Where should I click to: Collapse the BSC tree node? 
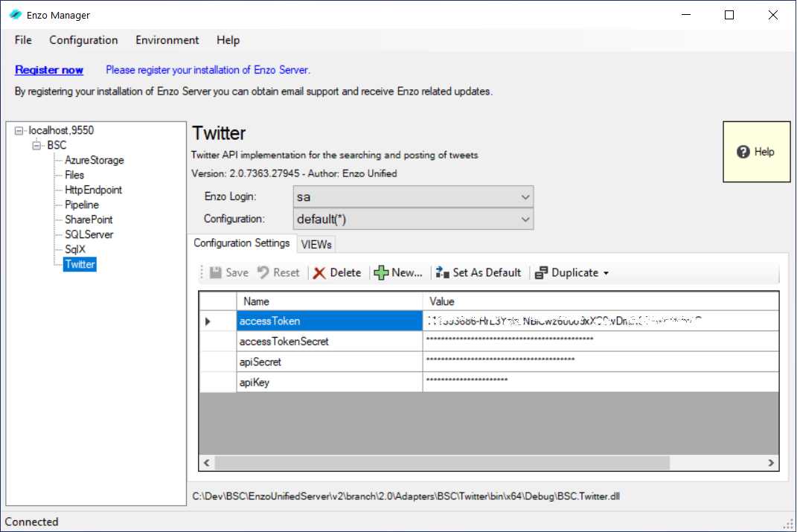pos(36,145)
